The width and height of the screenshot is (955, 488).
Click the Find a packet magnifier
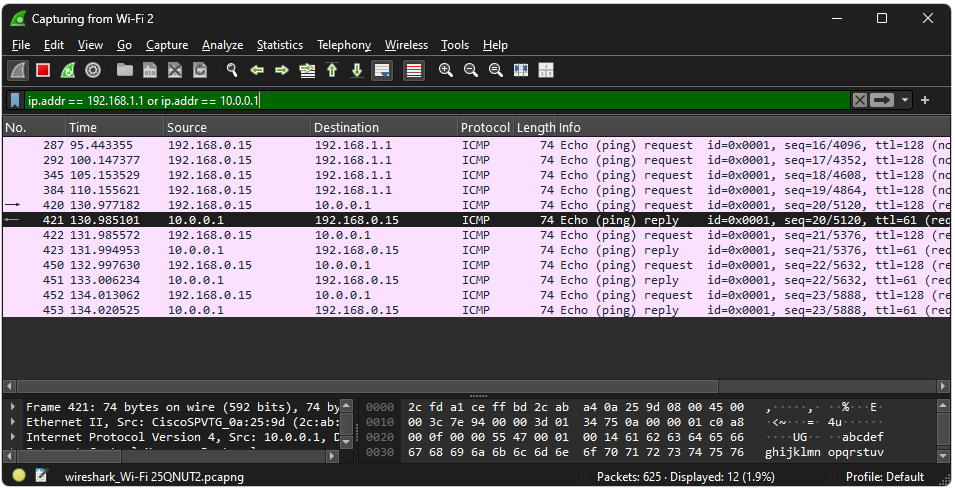232,70
